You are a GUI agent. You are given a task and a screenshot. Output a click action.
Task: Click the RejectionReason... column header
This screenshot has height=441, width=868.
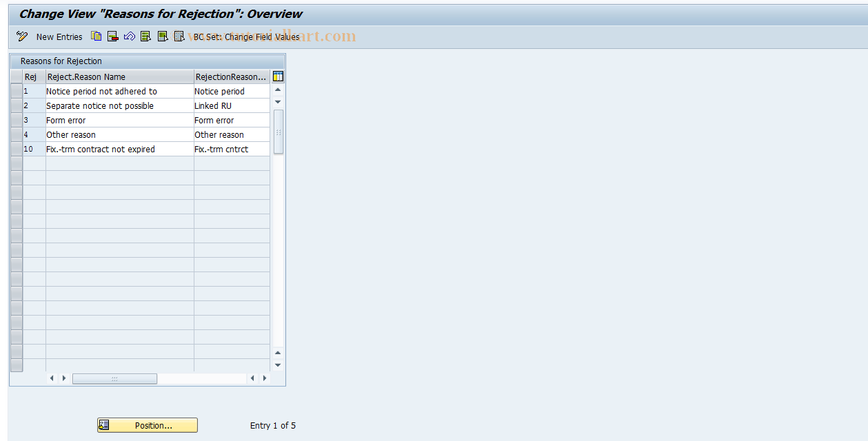point(232,76)
